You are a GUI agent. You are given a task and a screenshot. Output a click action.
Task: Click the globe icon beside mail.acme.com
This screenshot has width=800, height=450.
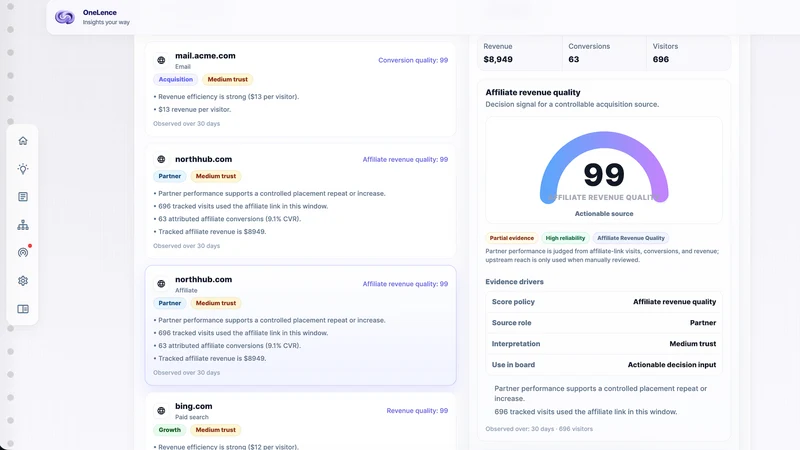tap(161, 60)
